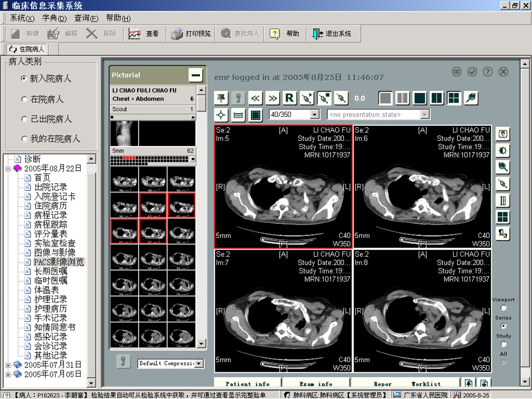Open the 帮助 menu in the menu bar
This screenshot has height=399, width=532.
[x=118, y=18]
